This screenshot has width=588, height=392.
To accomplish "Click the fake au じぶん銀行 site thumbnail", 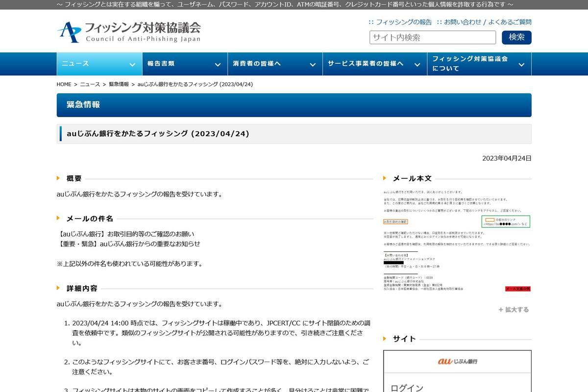I will (457, 371).
